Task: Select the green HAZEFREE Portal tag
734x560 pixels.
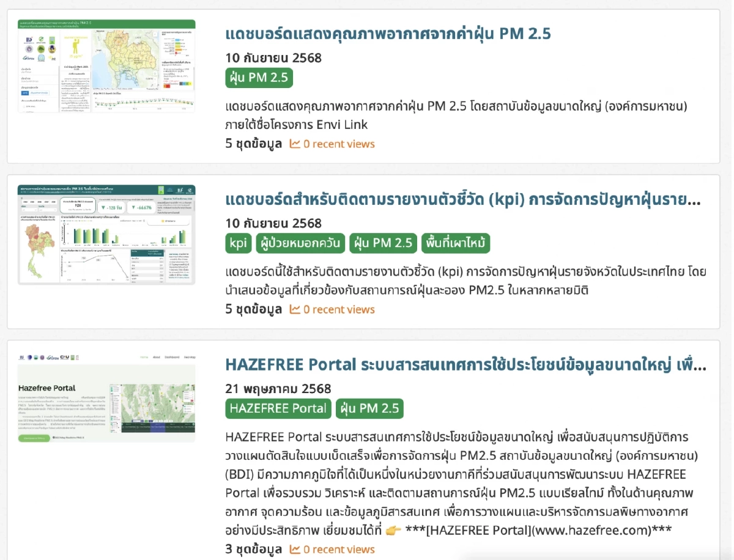Action: click(278, 408)
